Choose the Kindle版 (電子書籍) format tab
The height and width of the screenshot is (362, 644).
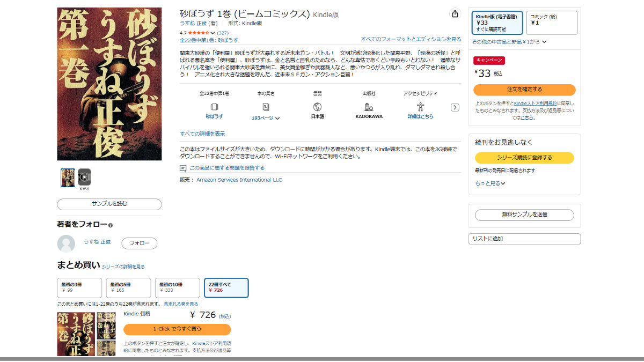click(x=498, y=23)
